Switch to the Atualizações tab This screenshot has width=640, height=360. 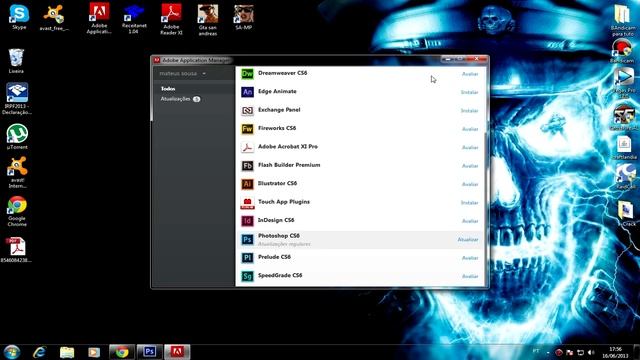tap(180, 99)
